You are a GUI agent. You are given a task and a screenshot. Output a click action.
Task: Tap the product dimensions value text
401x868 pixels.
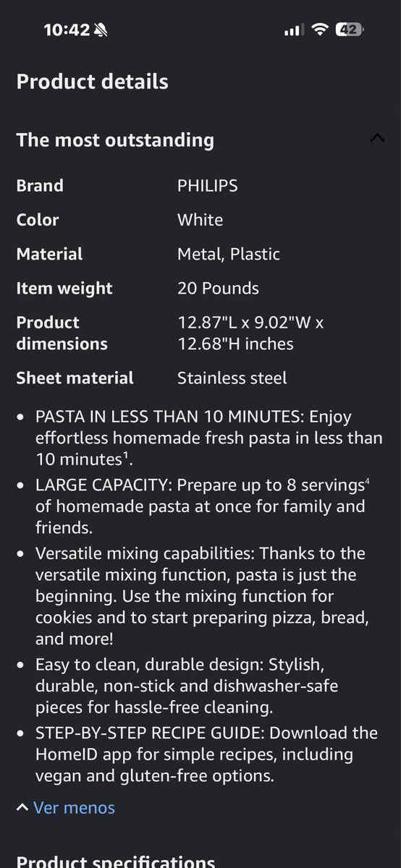250,333
